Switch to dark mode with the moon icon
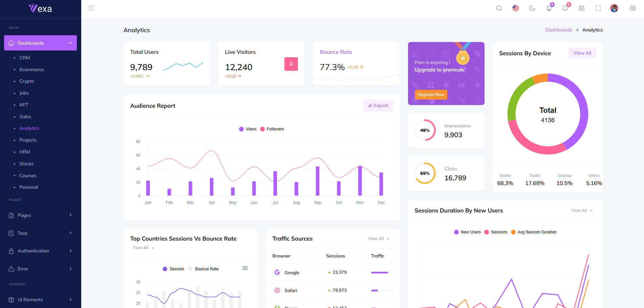 [532, 8]
